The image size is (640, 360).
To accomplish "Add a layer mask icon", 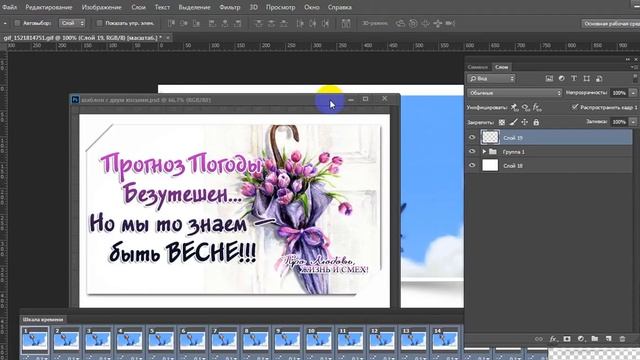I will pos(567,339).
